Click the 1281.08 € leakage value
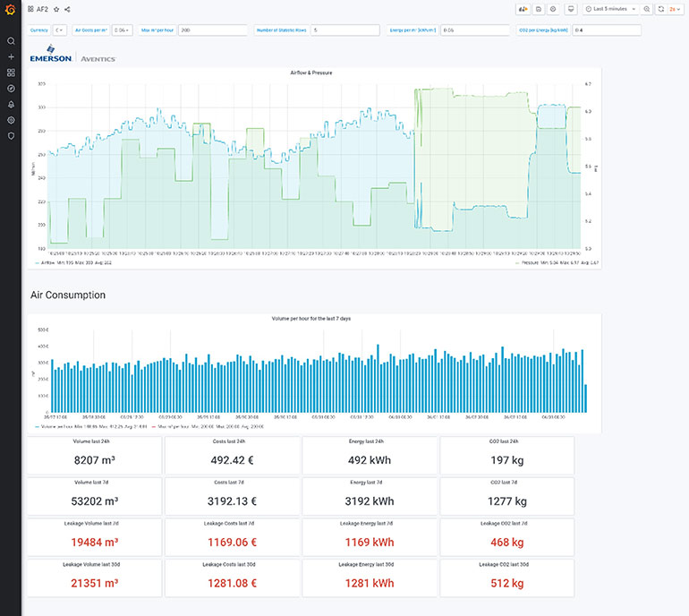Viewport: 689px width, 616px height. 232,583
